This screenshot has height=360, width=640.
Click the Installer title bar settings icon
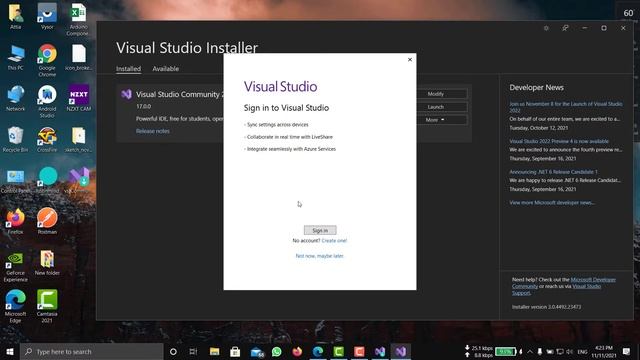[x=546, y=28]
